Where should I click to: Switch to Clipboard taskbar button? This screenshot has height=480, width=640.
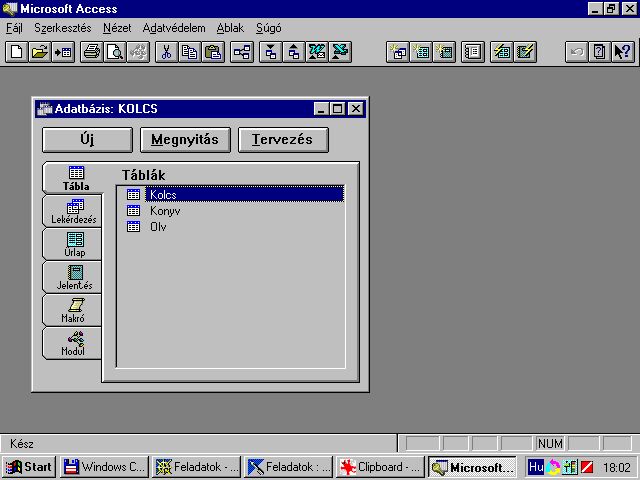[x=380, y=467]
